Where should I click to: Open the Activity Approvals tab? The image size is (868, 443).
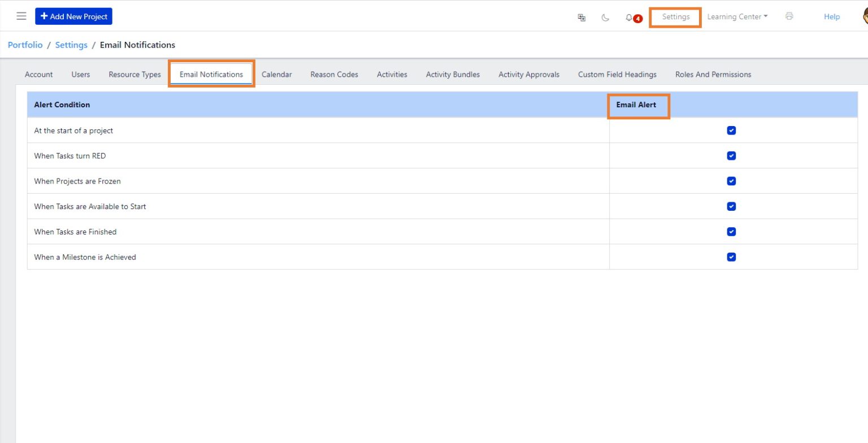(529, 75)
